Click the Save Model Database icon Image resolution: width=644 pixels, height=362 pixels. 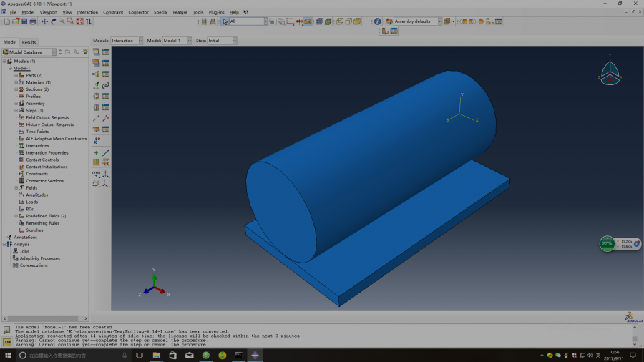click(24, 21)
